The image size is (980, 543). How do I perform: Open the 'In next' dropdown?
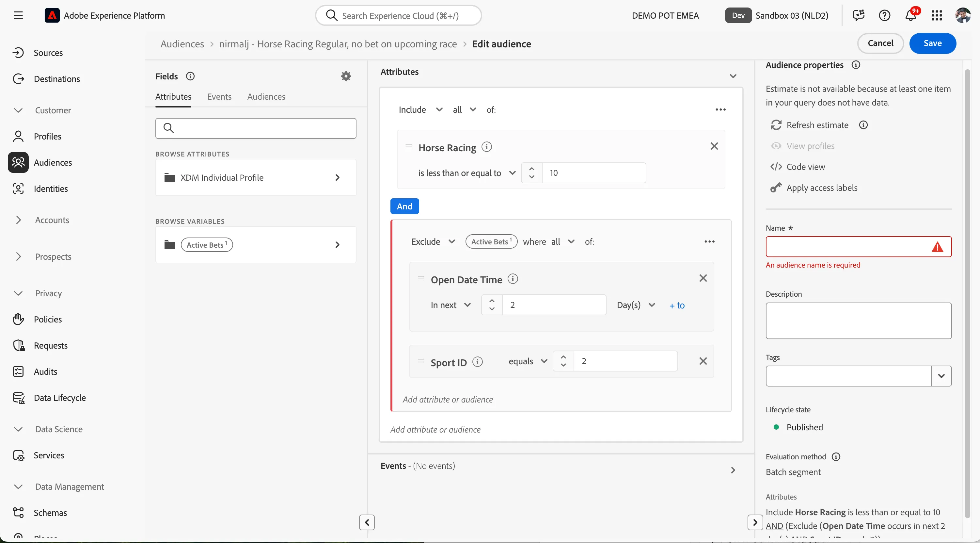[451, 305]
